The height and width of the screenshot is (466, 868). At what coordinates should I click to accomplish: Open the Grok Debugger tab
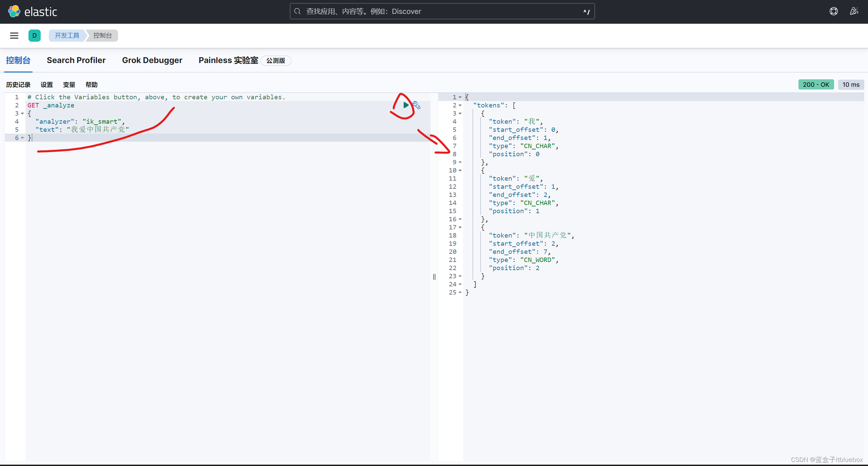(152, 60)
